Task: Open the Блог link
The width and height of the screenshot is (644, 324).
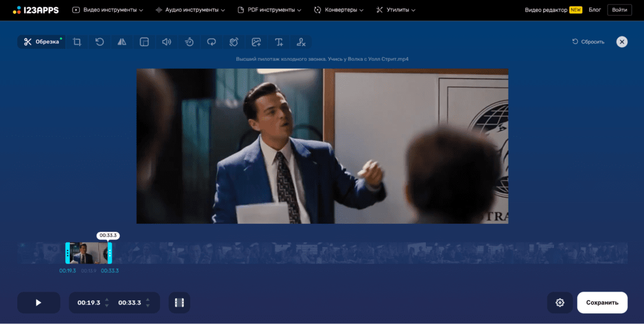Action: point(595,10)
